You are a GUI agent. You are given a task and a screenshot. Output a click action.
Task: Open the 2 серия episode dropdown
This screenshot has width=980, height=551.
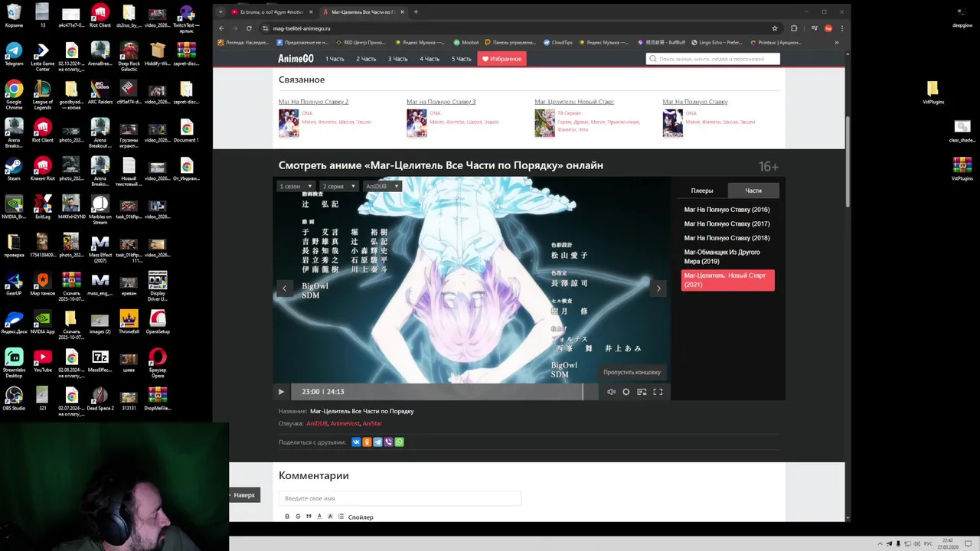pyautogui.click(x=338, y=186)
